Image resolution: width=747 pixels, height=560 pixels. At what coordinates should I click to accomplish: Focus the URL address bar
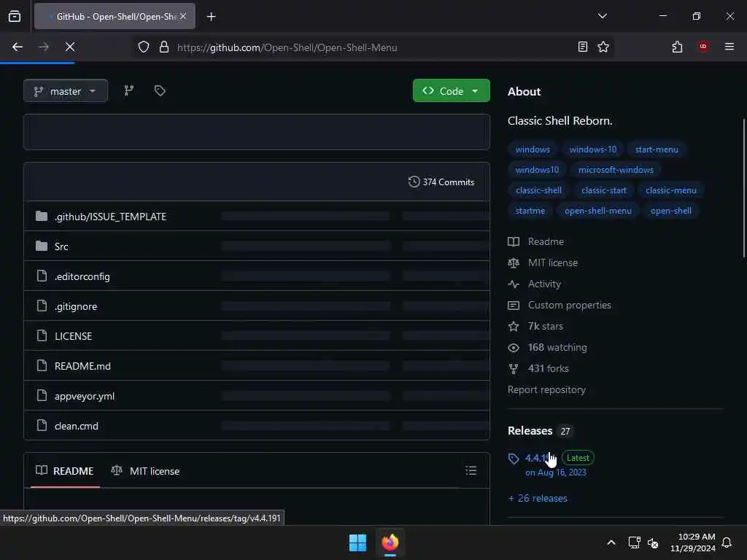pyautogui.click(x=371, y=47)
